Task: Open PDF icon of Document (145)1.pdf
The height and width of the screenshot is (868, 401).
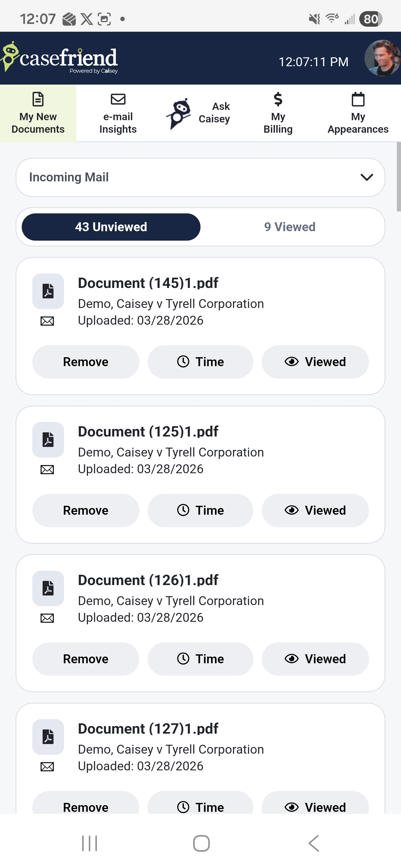Action: tap(48, 291)
